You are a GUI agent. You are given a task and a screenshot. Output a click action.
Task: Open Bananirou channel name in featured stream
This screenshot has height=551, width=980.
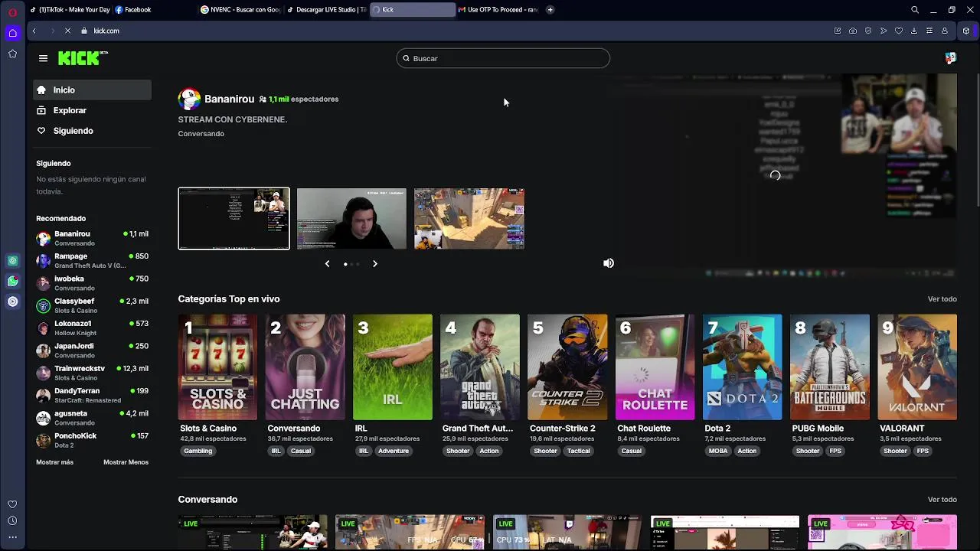pos(229,99)
